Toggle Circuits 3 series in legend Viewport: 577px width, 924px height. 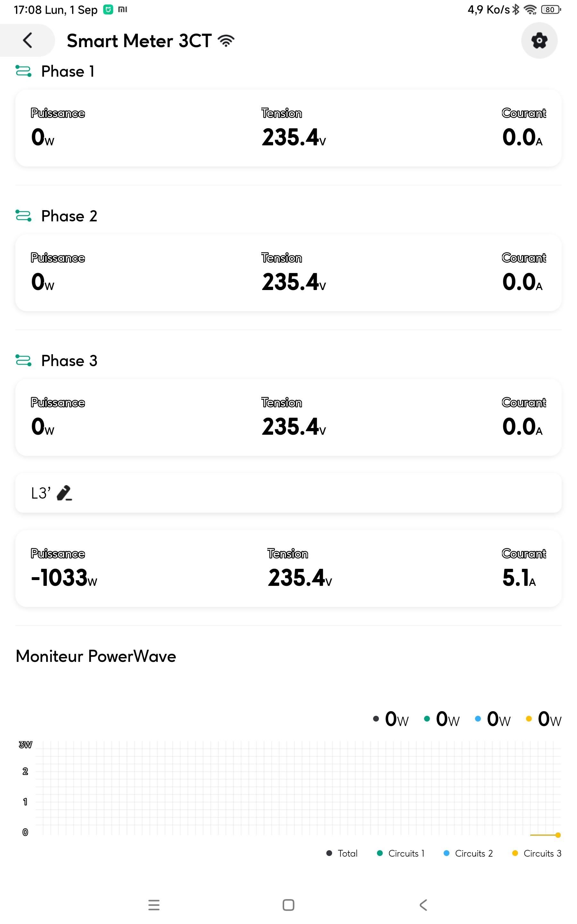(x=537, y=853)
